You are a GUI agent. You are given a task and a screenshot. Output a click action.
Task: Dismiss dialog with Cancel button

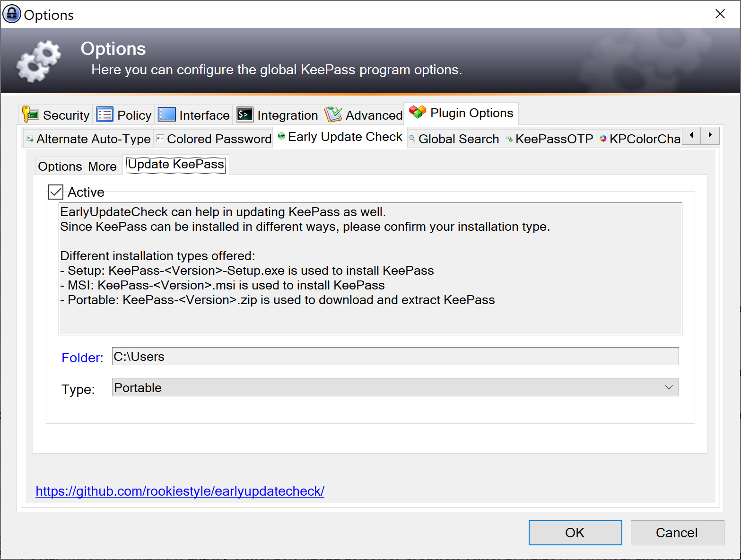pyautogui.click(x=677, y=533)
